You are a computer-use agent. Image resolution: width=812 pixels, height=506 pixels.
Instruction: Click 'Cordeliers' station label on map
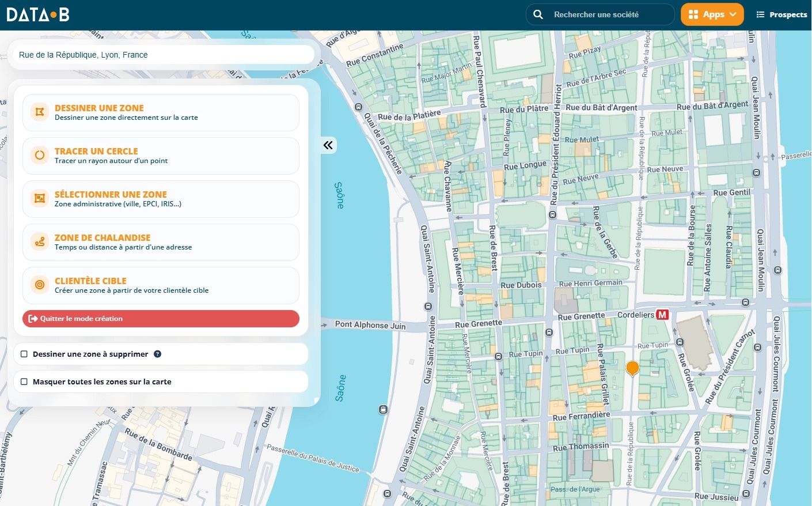tap(636, 315)
